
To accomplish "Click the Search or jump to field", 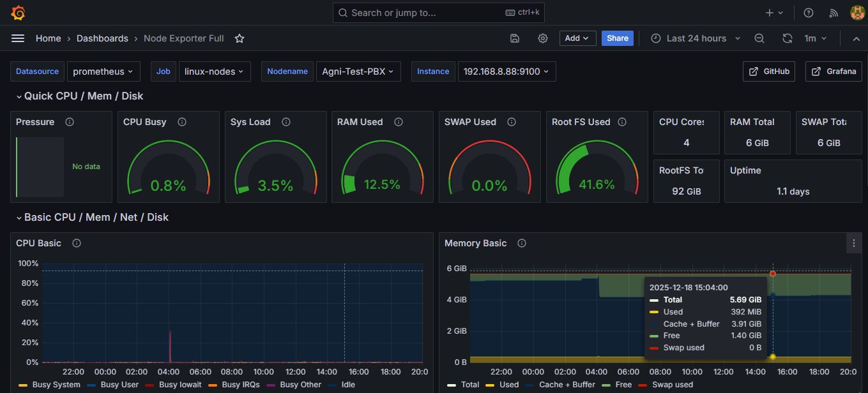I will coord(439,13).
